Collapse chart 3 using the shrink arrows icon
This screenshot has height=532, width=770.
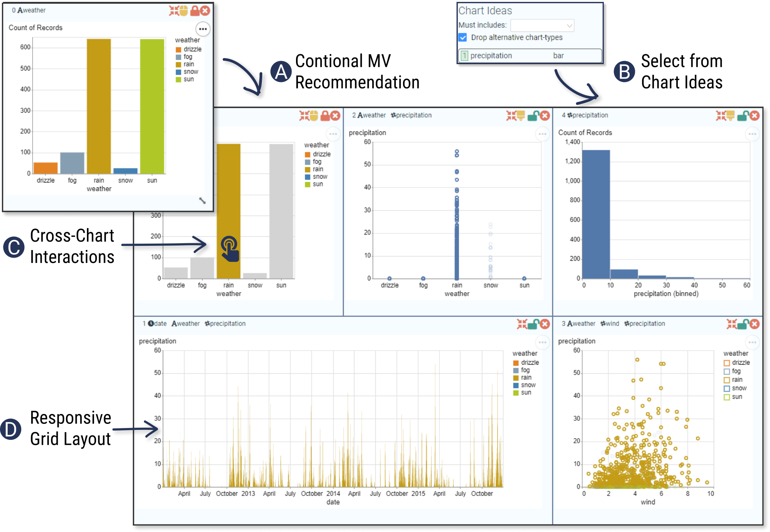tap(731, 324)
